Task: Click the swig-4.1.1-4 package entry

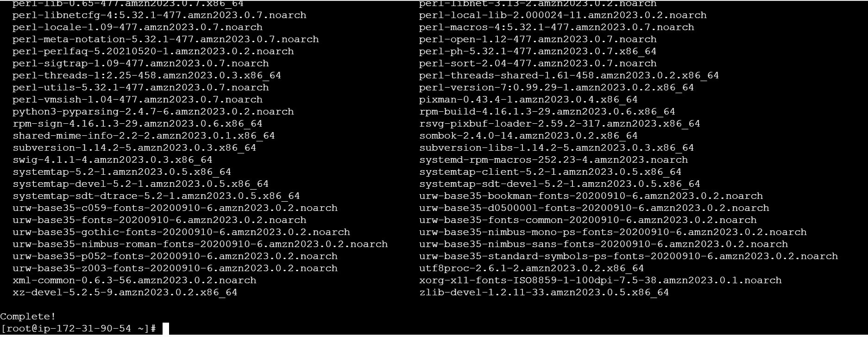Action: [113, 160]
